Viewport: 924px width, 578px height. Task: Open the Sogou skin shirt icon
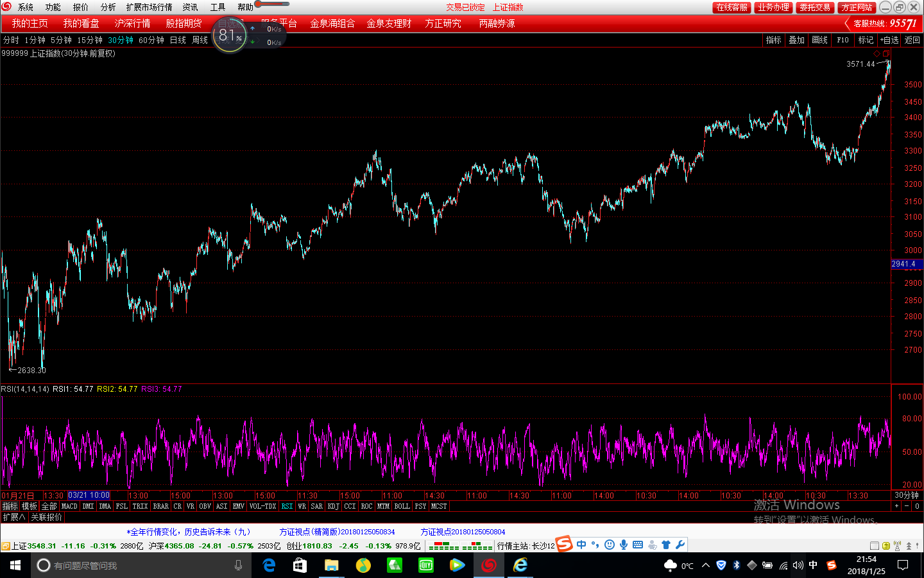pos(666,545)
